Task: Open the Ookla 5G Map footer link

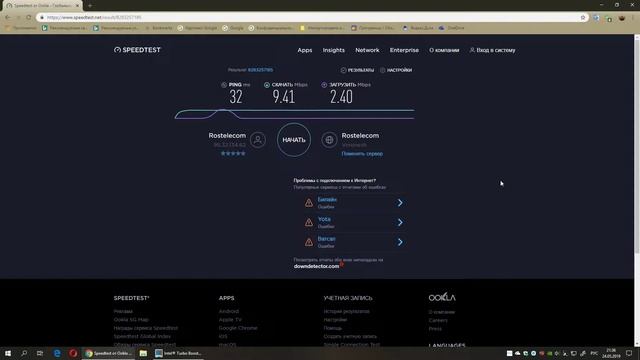Action: point(131,320)
